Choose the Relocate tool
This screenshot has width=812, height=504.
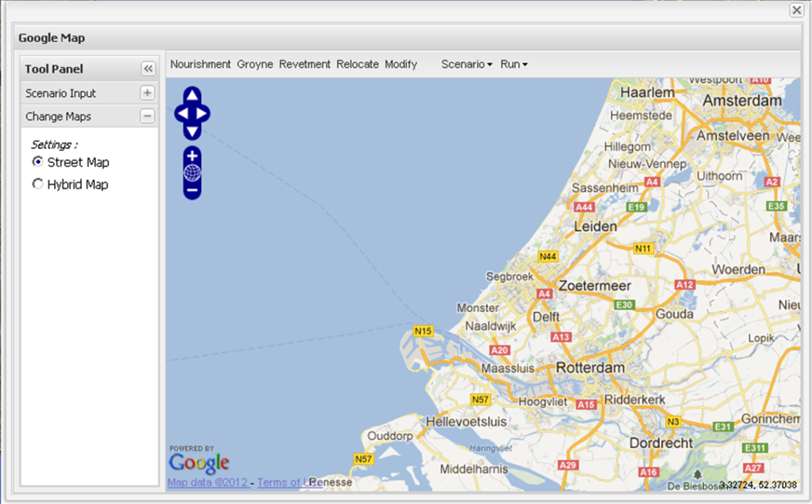coord(358,64)
